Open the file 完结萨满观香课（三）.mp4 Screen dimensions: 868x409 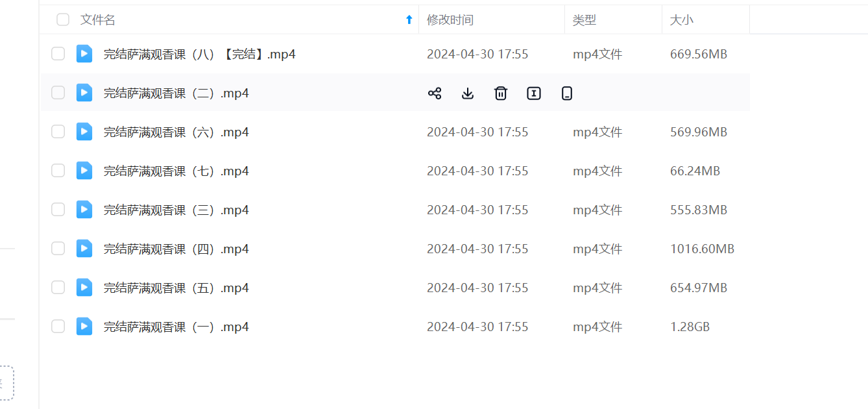[176, 210]
